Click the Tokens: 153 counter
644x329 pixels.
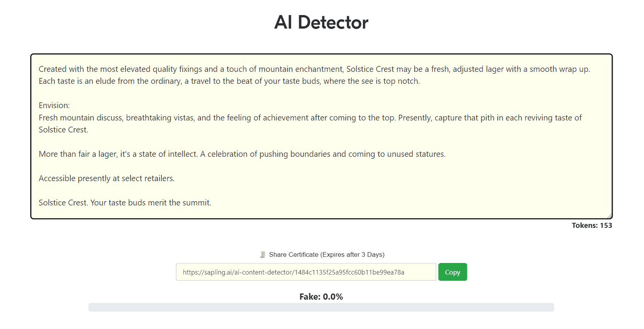(x=592, y=226)
